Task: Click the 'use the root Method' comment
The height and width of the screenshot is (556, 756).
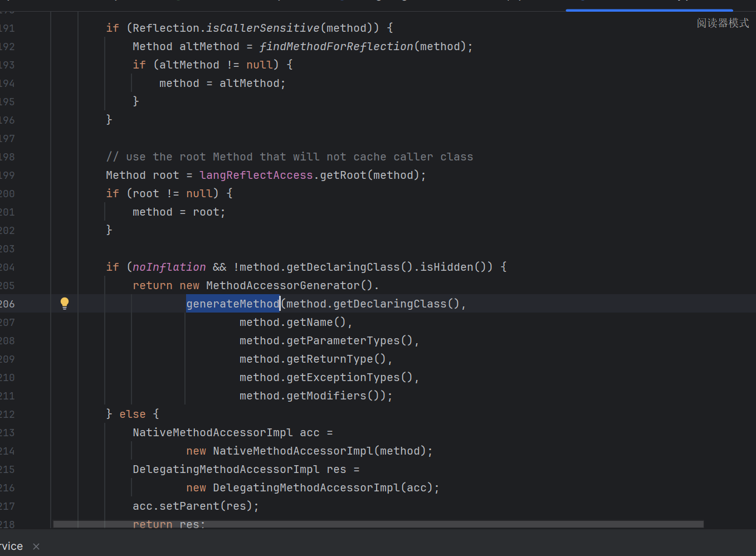Action: tap(289, 157)
